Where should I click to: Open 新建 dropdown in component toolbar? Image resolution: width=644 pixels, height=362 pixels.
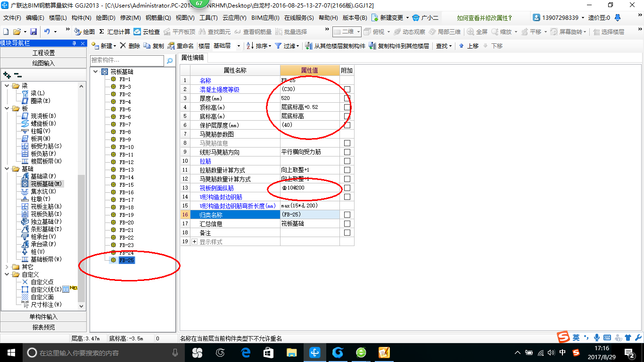(x=104, y=46)
